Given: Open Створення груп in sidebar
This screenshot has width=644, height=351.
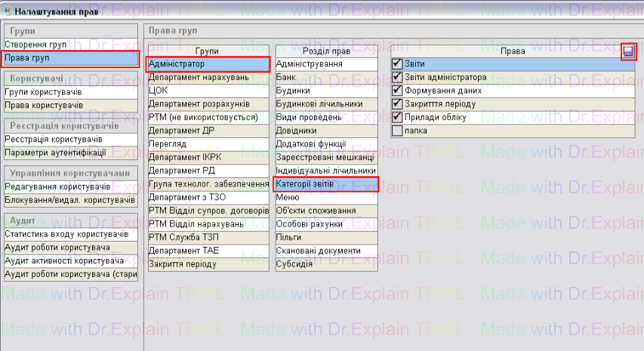Looking at the screenshot, I should click(70, 45).
